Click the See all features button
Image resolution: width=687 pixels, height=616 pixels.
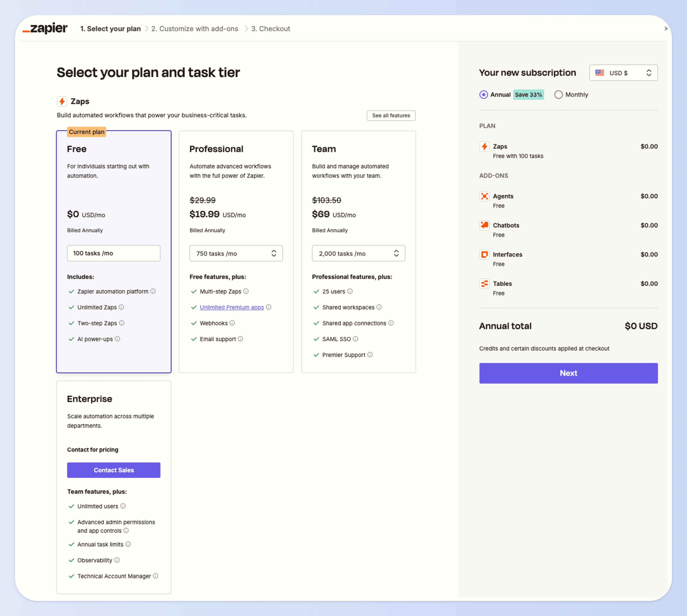[x=391, y=115]
